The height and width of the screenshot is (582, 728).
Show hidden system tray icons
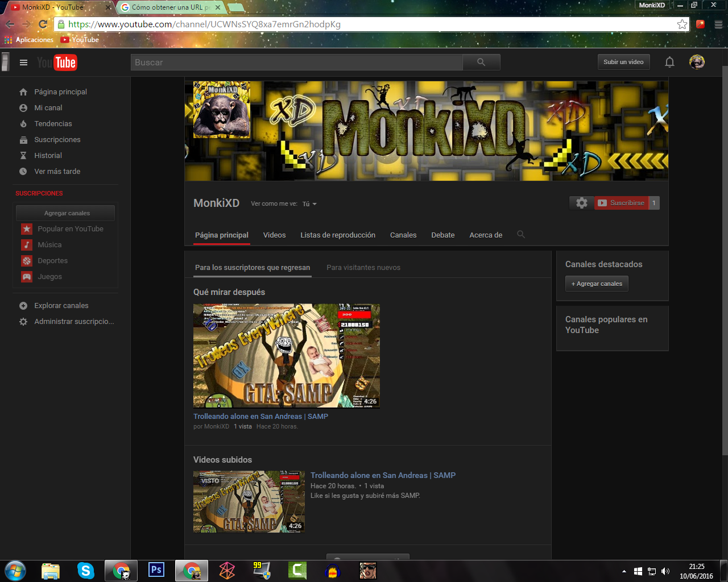click(624, 571)
